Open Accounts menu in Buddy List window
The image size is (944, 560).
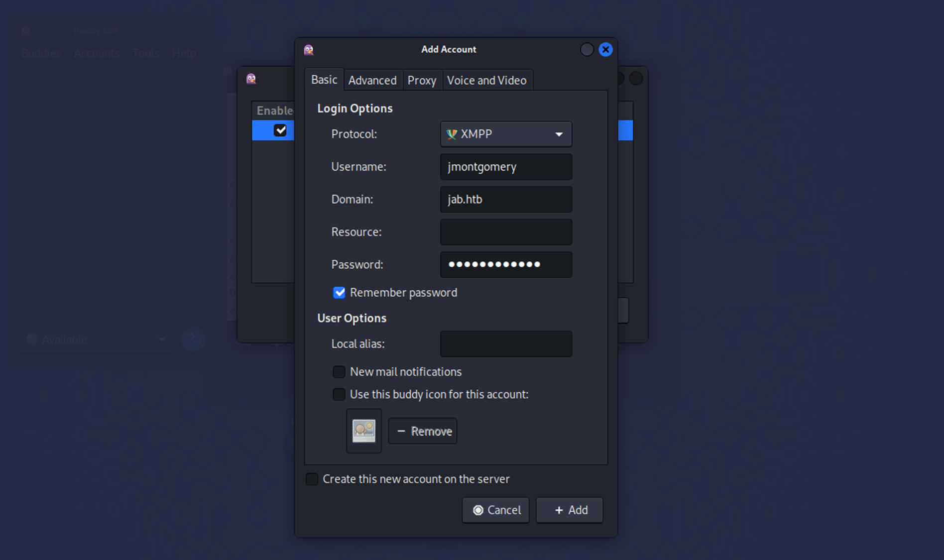click(97, 53)
